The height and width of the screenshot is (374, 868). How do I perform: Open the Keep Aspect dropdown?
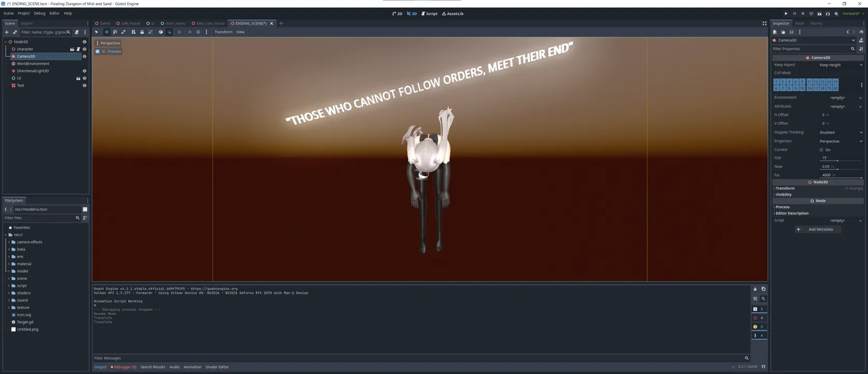[x=841, y=65]
